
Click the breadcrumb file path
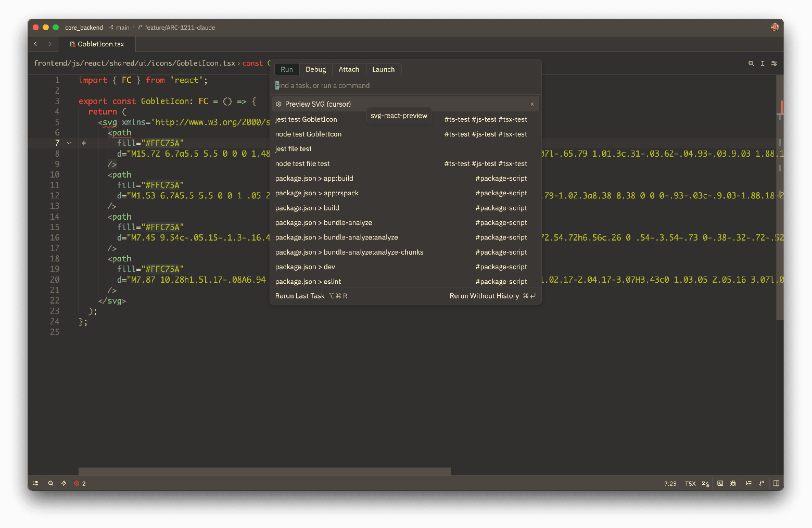[134, 63]
